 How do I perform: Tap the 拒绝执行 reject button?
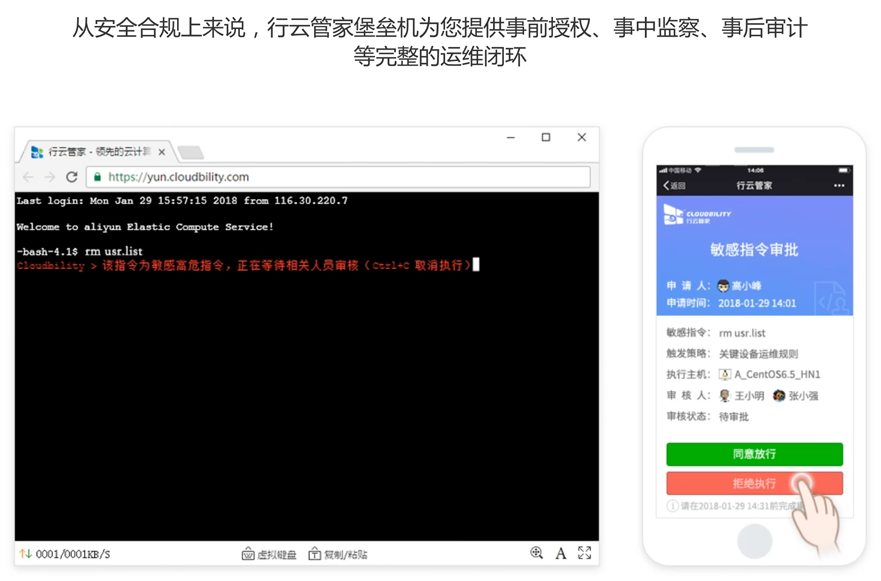pos(755,483)
